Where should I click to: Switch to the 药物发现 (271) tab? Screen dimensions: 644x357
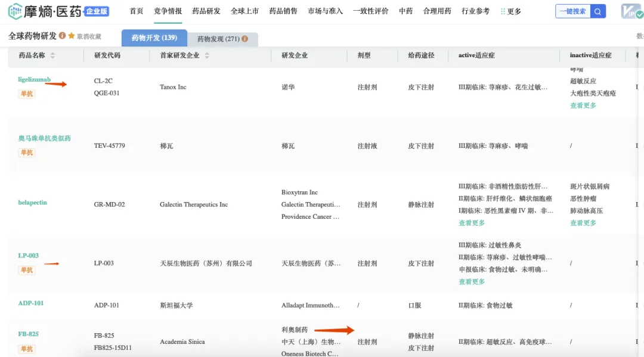click(218, 39)
